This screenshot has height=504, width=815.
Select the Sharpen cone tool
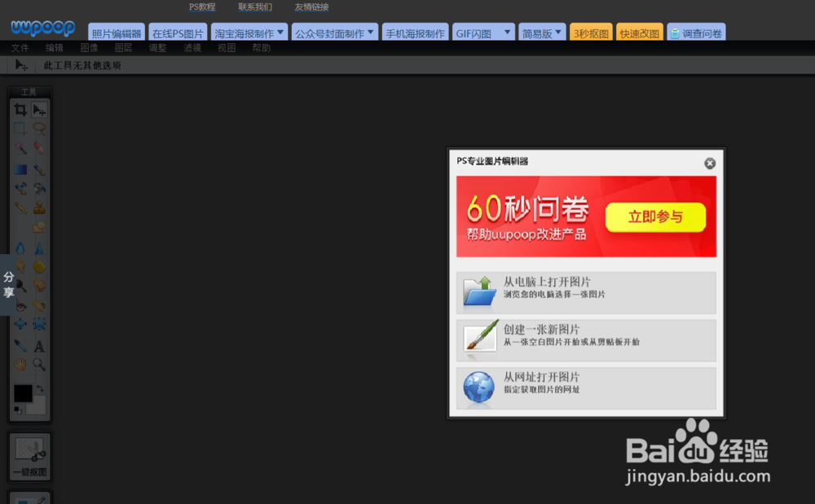[x=39, y=248]
